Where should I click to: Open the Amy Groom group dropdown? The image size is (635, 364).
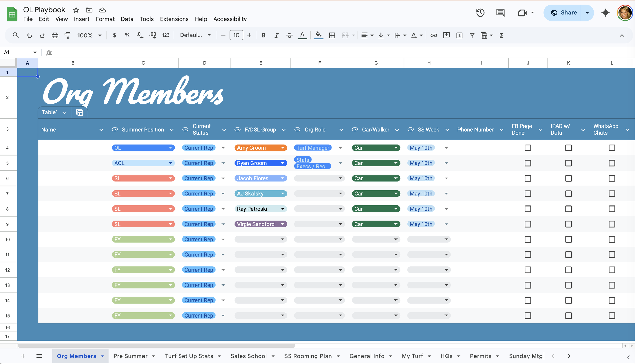pos(282,148)
